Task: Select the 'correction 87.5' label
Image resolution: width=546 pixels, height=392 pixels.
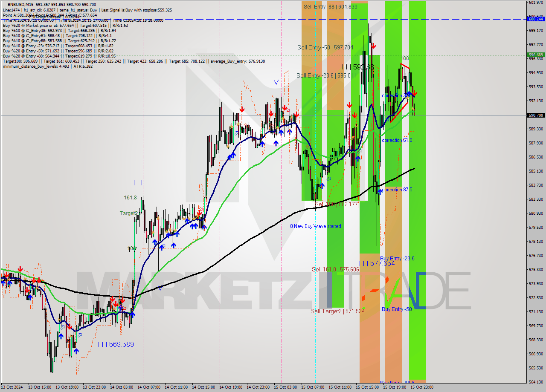Action: (397, 190)
